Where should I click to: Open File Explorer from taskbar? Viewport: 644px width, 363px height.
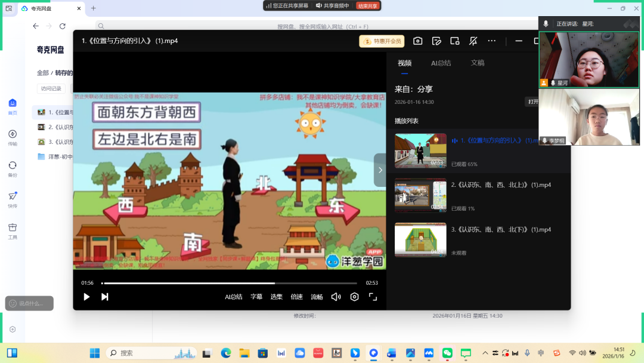[244, 353]
